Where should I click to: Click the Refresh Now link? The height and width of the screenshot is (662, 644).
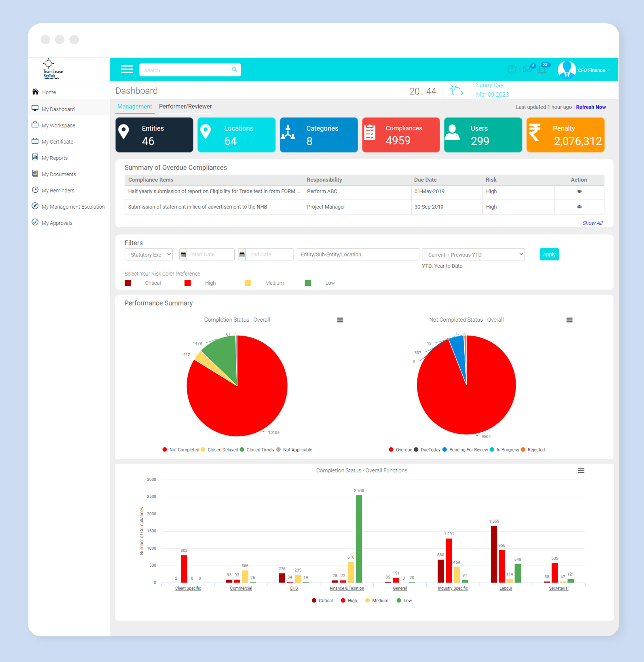point(590,107)
